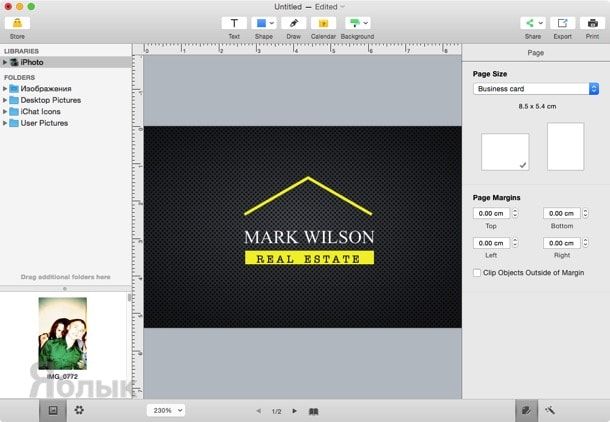The height and width of the screenshot is (422, 610).
Task: Insert a Calendar from the toolbar
Action: click(323, 23)
